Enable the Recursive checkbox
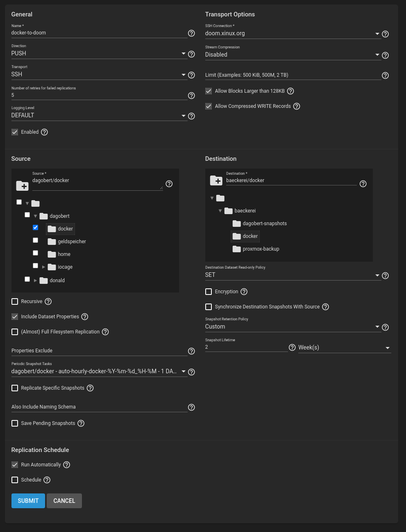Screen dimensions: 406x532 [15, 301]
